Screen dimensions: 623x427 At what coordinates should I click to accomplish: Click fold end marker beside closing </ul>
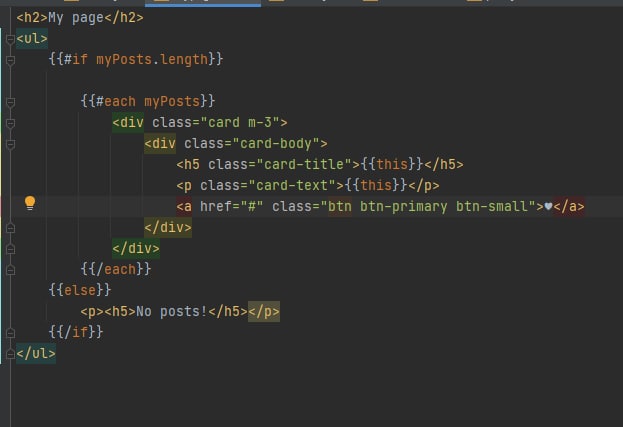click(x=10, y=354)
